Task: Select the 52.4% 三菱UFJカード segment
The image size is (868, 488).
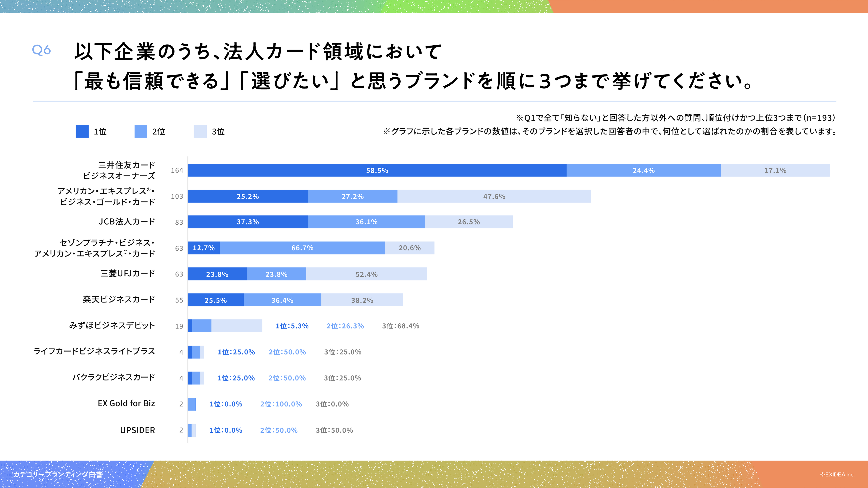Action: click(367, 274)
